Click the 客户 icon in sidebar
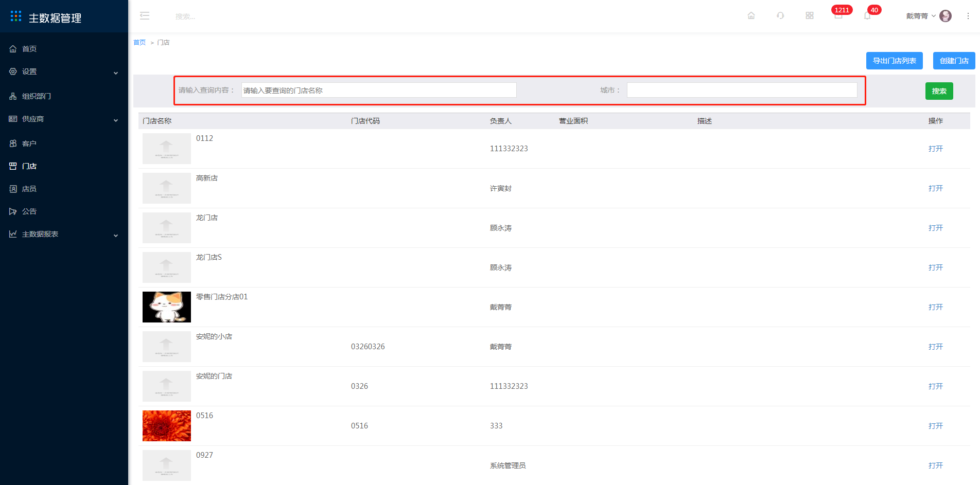This screenshot has height=485, width=980. pos(13,143)
